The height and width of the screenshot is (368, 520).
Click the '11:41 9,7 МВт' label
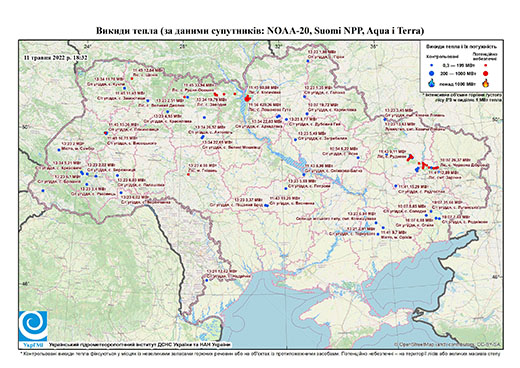pyautogui.click(x=394, y=232)
